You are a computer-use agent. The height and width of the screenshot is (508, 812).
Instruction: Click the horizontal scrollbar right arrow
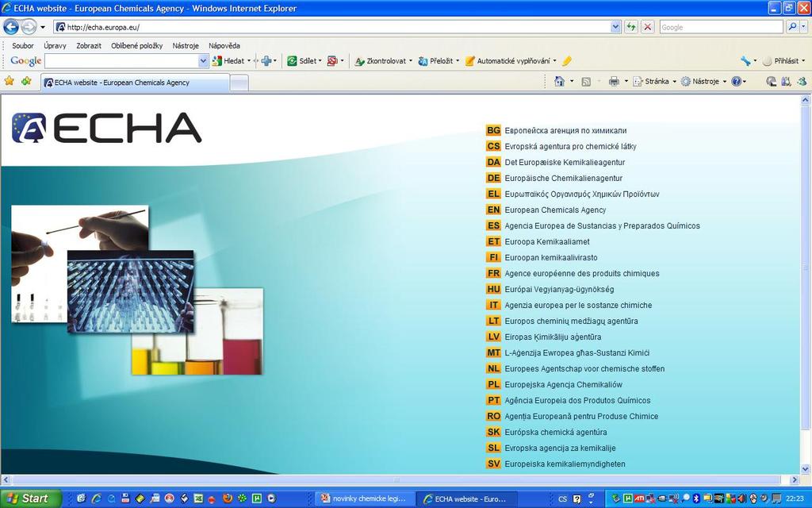coord(795,480)
